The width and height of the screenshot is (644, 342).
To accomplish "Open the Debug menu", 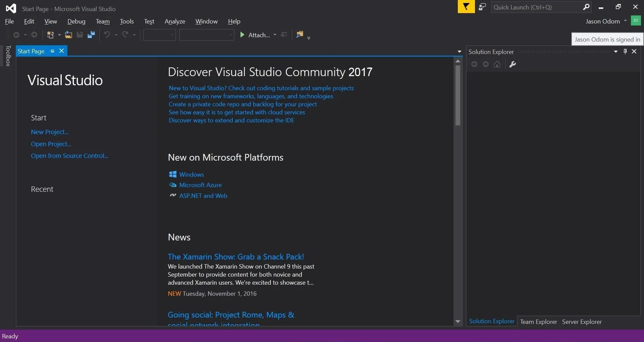I will pyautogui.click(x=76, y=21).
